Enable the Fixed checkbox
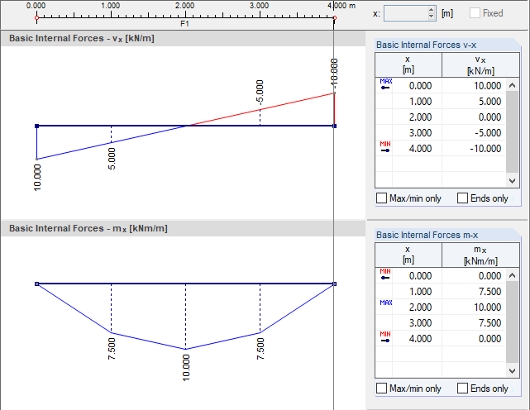The width and height of the screenshot is (530, 410). tap(475, 13)
